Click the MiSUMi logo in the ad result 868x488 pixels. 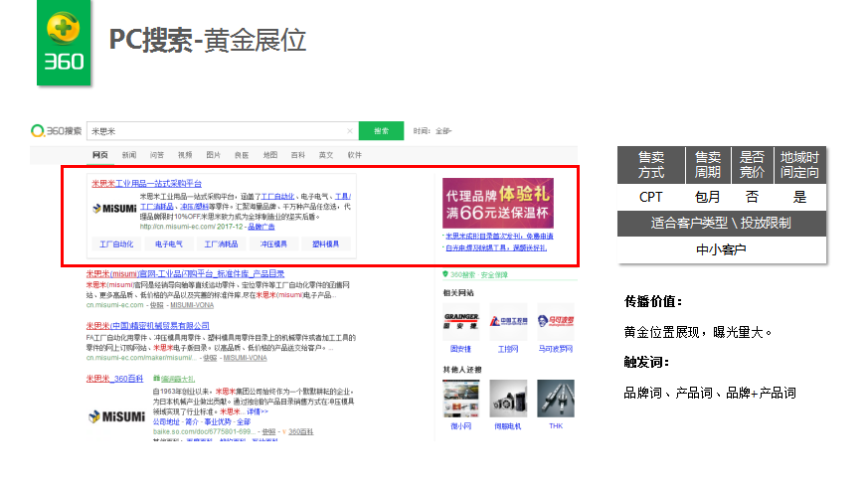click(114, 209)
